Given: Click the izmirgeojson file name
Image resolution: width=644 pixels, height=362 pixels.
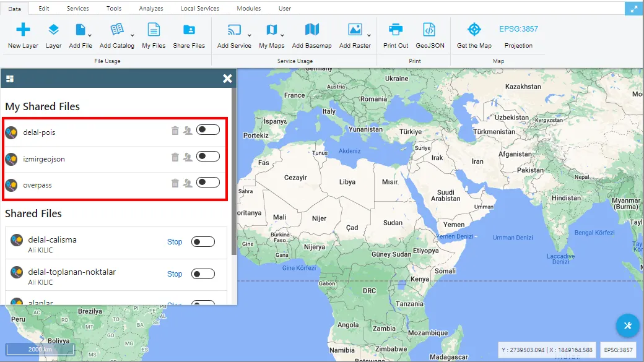Looking at the screenshot, I should 44,159.
